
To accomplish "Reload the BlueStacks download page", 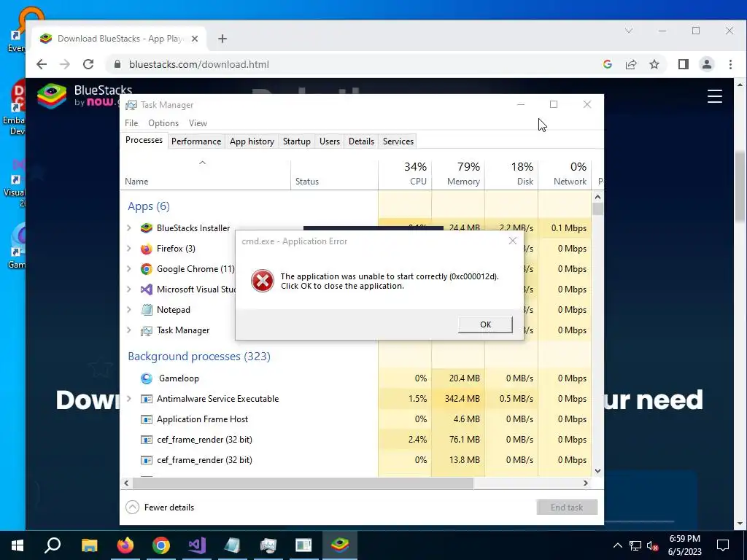I will point(88,64).
